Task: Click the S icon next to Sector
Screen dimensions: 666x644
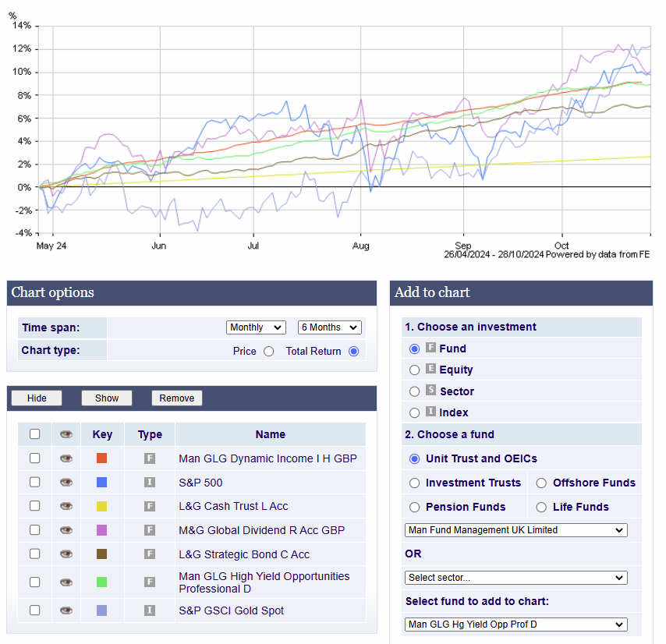Action: pyautogui.click(x=430, y=391)
